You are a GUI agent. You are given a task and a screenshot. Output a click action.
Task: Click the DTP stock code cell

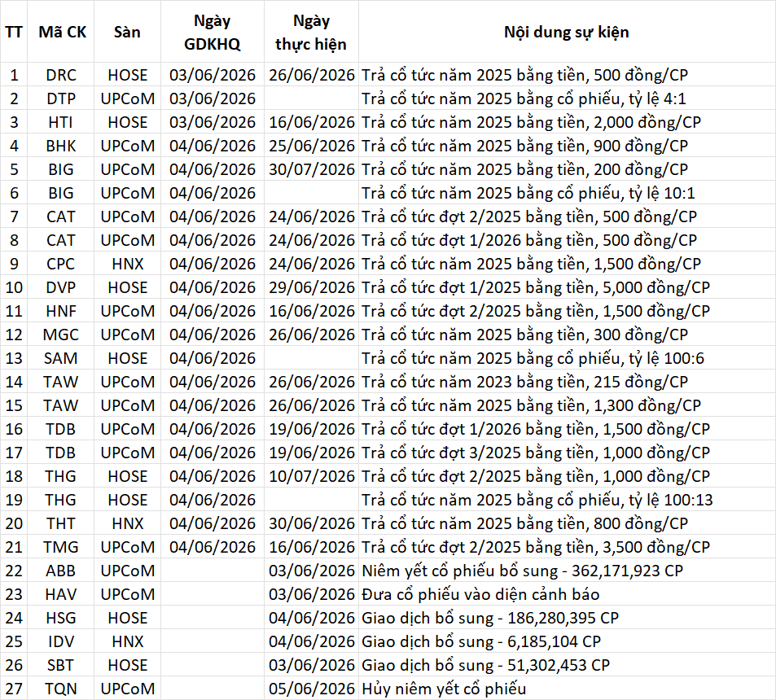pos(61,98)
